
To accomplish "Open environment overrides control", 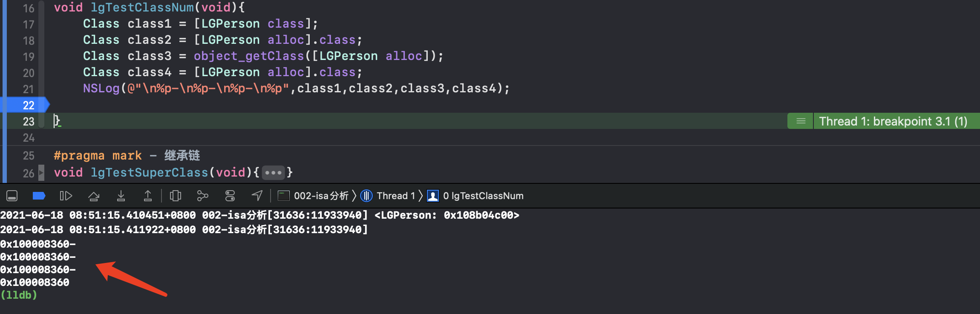I will coord(230,196).
